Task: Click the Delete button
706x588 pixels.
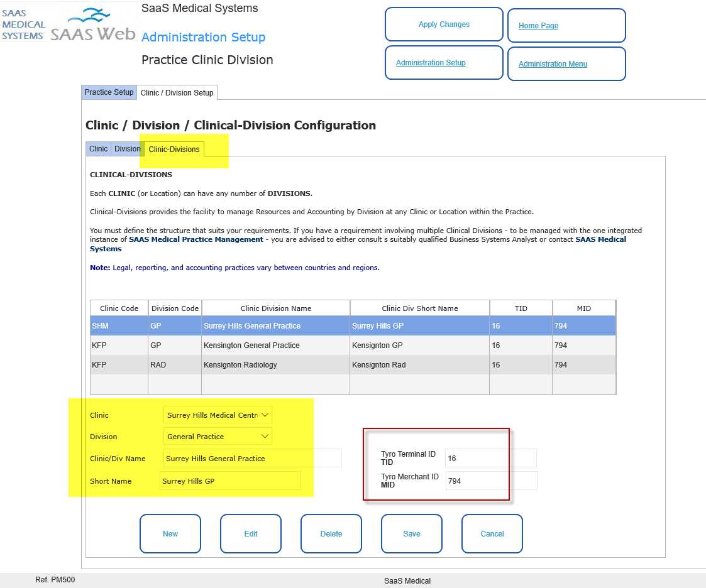Action: click(x=331, y=533)
